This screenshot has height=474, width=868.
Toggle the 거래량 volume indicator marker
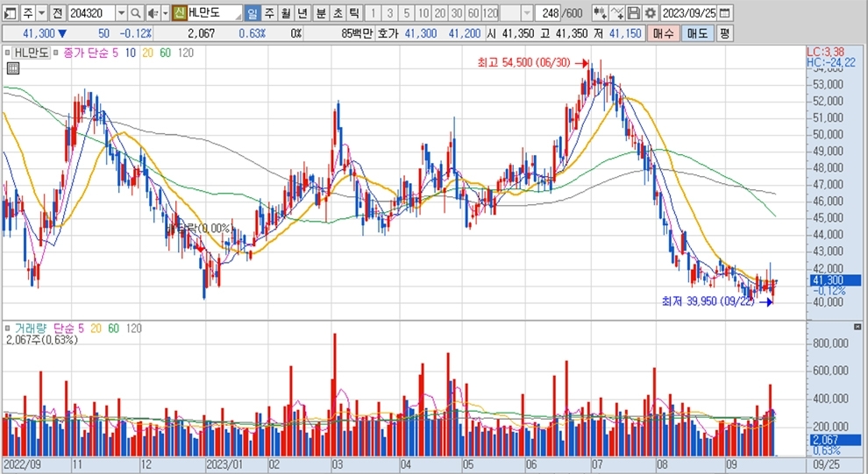[8, 329]
